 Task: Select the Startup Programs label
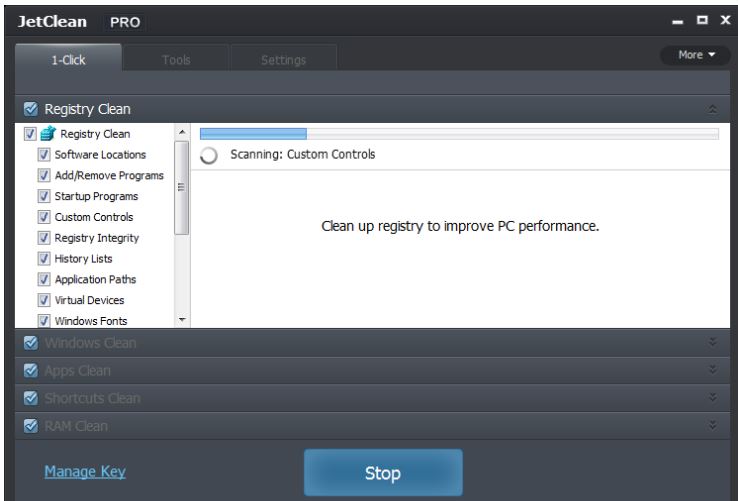96,196
